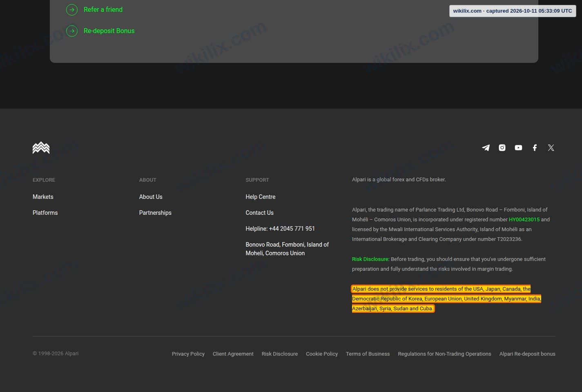Open the green Risk Disclosure link in the disclaimer
582x392 pixels.
pos(370,259)
